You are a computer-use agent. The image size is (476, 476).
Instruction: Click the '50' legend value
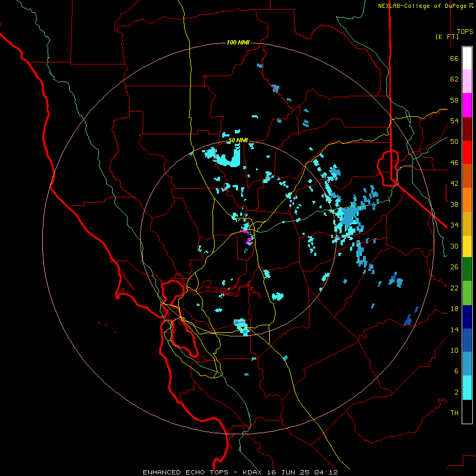(454, 142)
